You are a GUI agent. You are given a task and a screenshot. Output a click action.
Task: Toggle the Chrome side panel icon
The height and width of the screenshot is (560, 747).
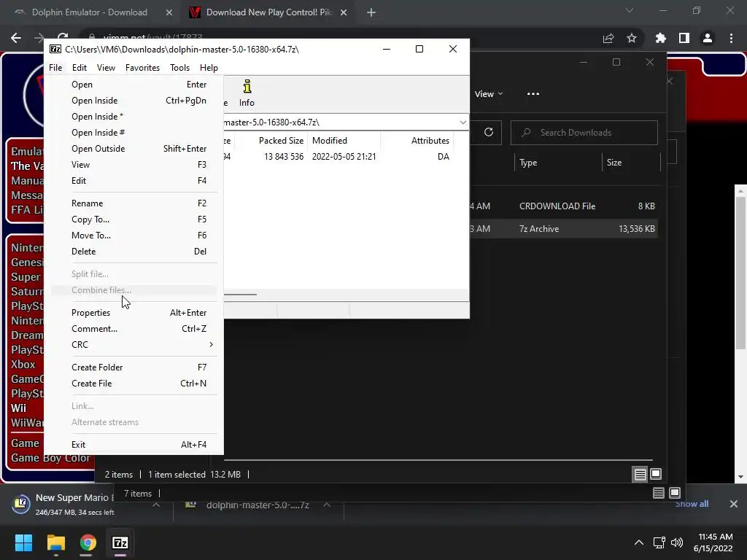click(684, 38)
